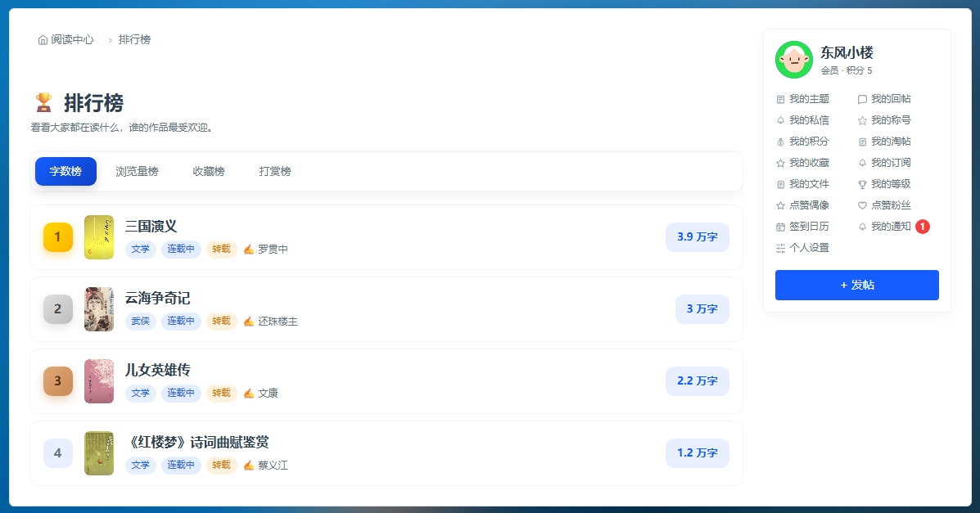Click the 3 万字 word count badge
The width and height of the screenshot is (980, 513).
[702, 309]
